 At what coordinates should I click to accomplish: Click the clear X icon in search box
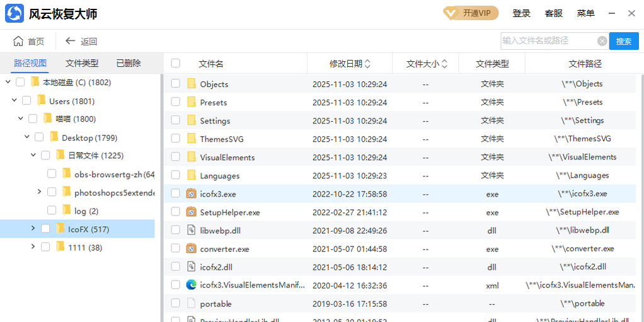602,41
